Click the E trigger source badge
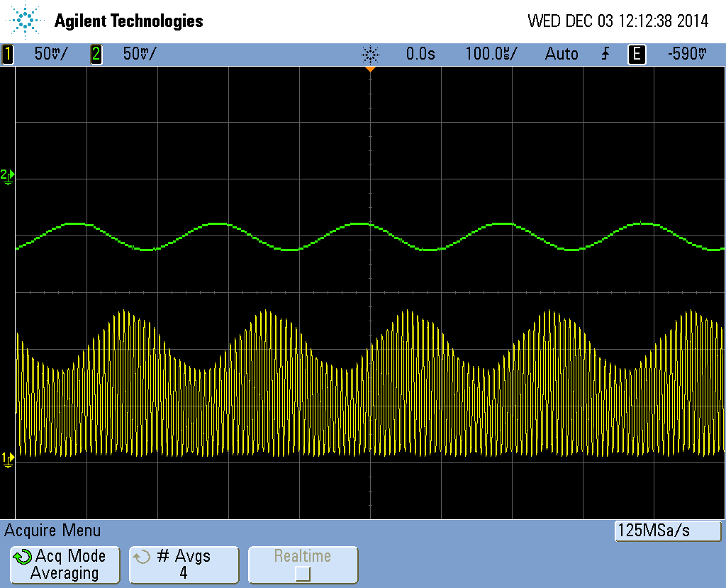 [x=637, y=54]
